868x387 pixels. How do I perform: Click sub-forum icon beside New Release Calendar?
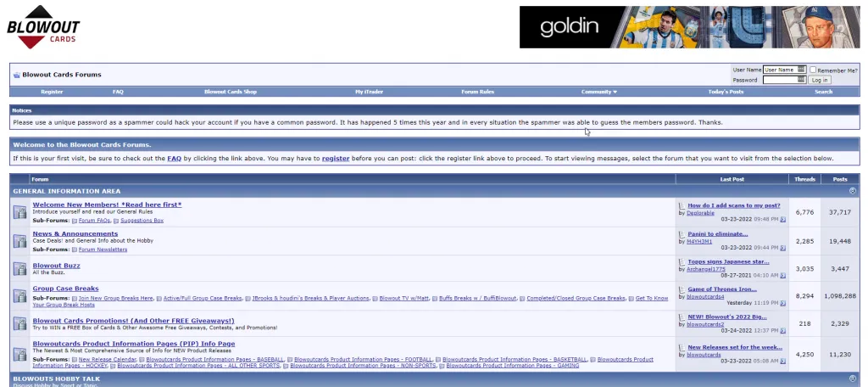coord(75,359)
